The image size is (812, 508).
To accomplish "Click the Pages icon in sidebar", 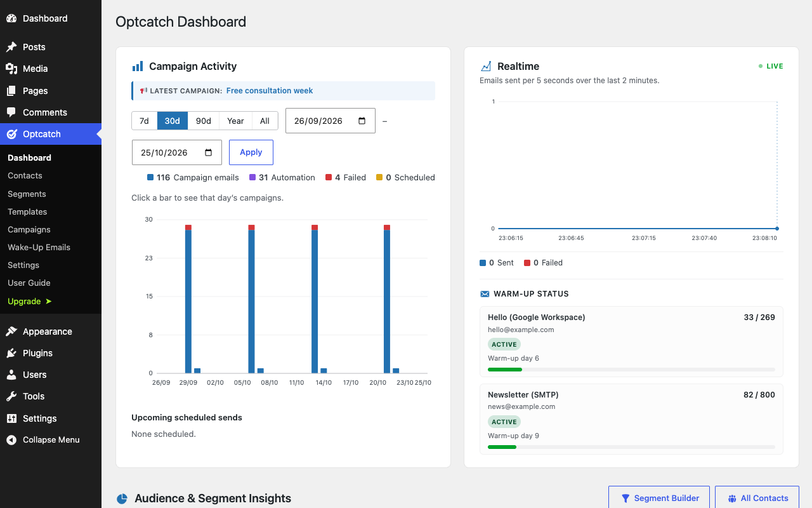I will click(x=11, y=91).
